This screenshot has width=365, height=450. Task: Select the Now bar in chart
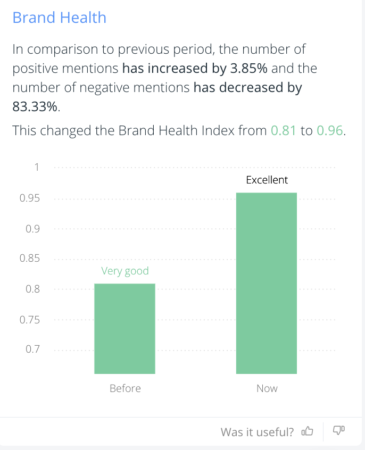click(x=266, y=283)
